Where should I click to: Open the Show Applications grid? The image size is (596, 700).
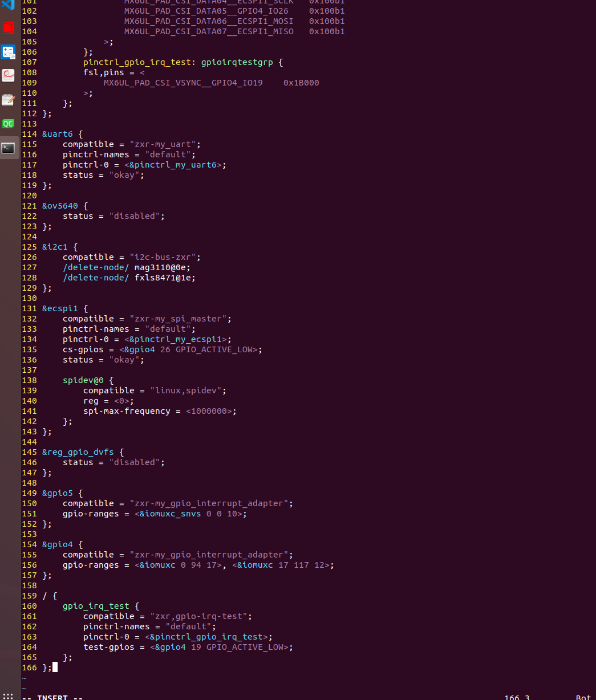(8, 697)
